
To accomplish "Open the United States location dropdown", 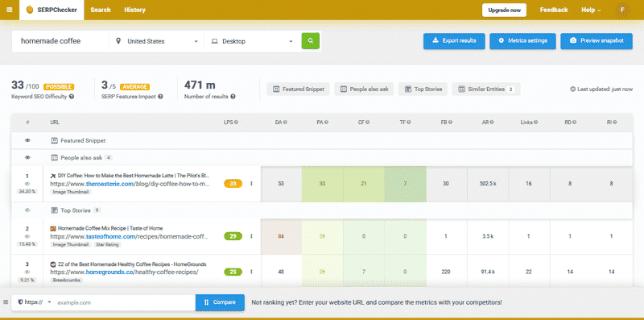I will tap(157, 41).
